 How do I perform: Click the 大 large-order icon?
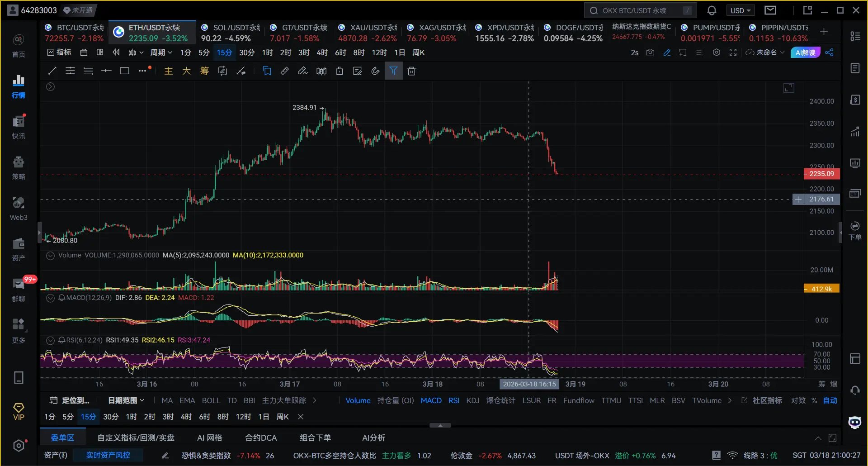(186, 71)
